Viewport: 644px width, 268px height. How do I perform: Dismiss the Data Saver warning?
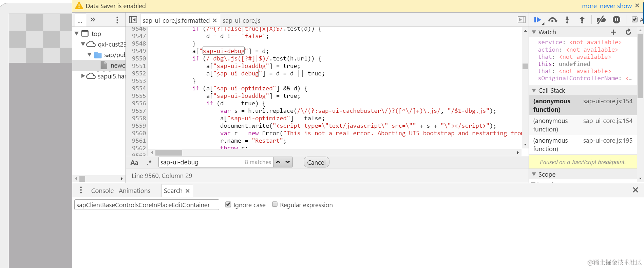coord(637,5)
